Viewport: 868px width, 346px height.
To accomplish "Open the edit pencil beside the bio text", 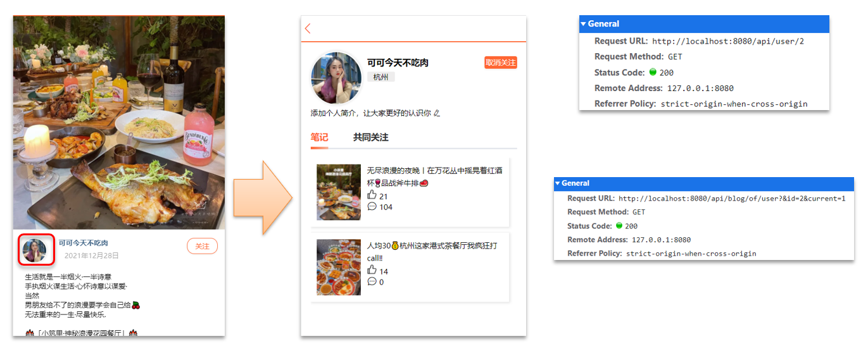I will [x=437, y=113].
